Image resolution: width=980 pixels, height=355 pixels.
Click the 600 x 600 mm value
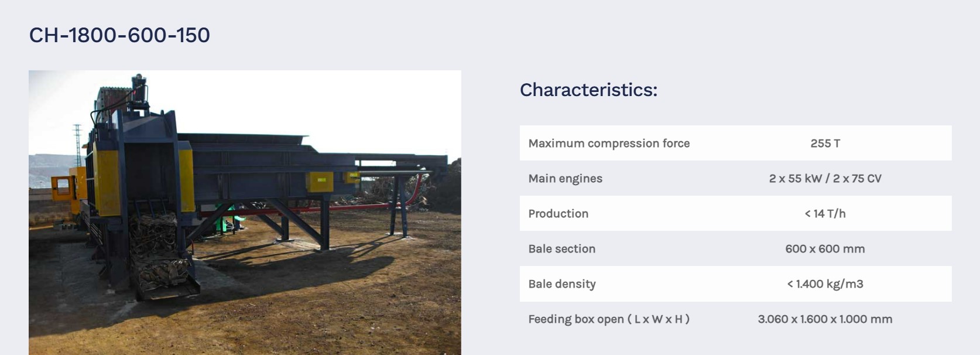tap(825, 249)
